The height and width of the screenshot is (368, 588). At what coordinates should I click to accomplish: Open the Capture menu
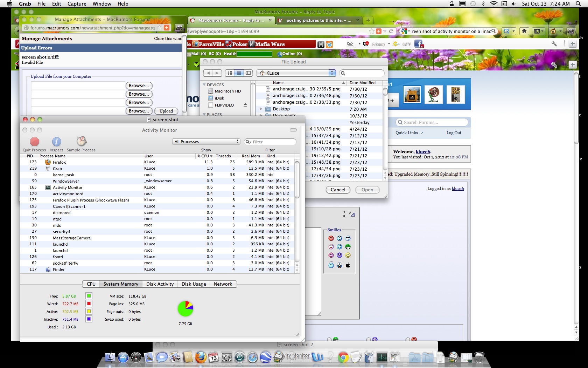[77, 4]
